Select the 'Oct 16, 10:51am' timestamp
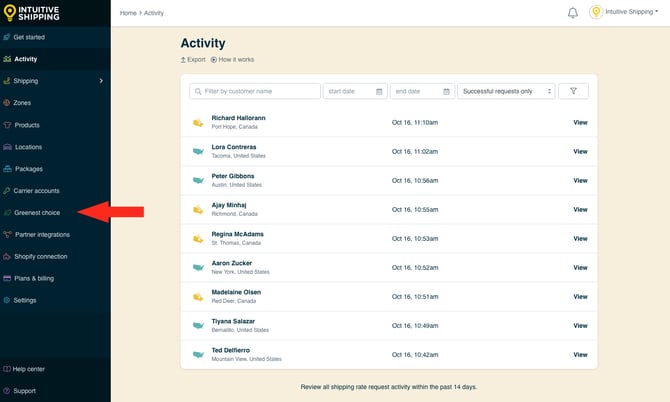The width and height of the screenshot is (670, 402). 415,297
